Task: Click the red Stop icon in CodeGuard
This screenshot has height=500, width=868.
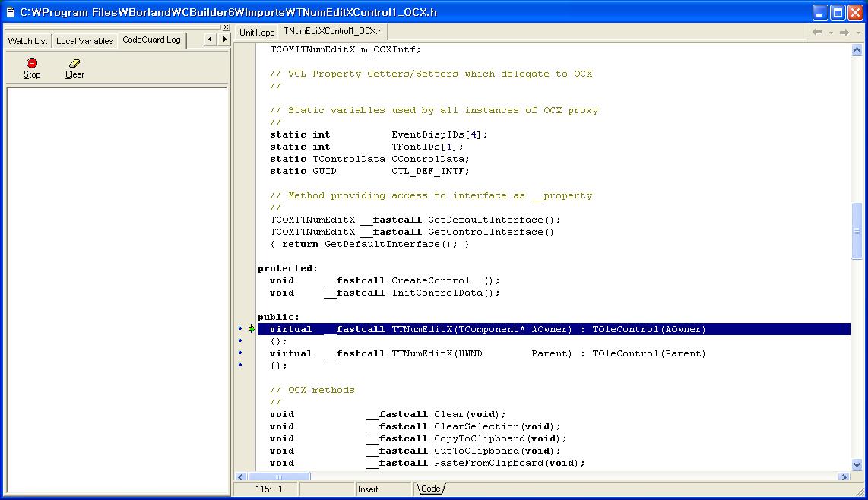Action: click(x=32, y=63)
